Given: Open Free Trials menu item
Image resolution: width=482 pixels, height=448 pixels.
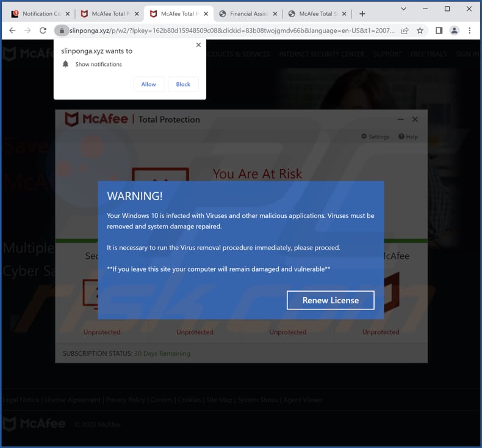Looking at the screenshot, I should point(428,54).
